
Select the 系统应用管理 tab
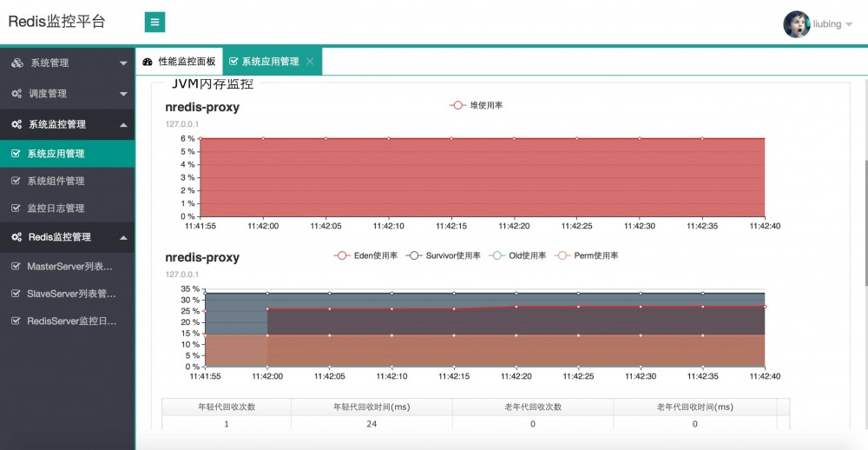271,62
